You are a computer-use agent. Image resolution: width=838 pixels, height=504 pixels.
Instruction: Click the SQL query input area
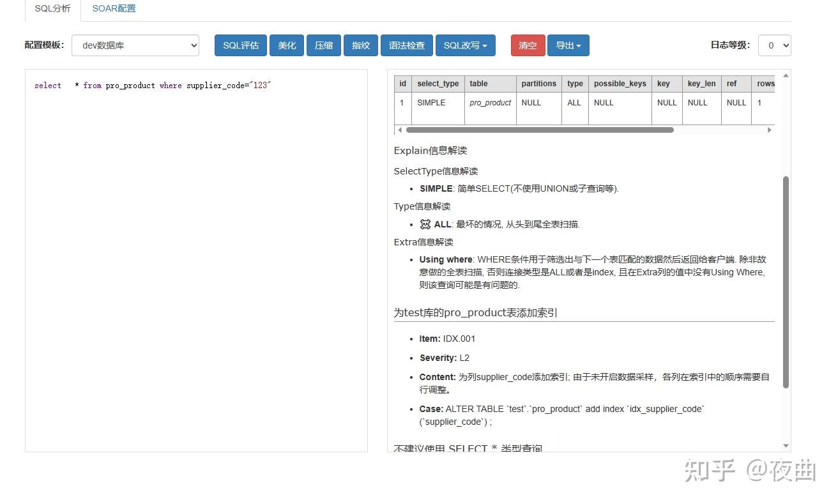[192, 192]
